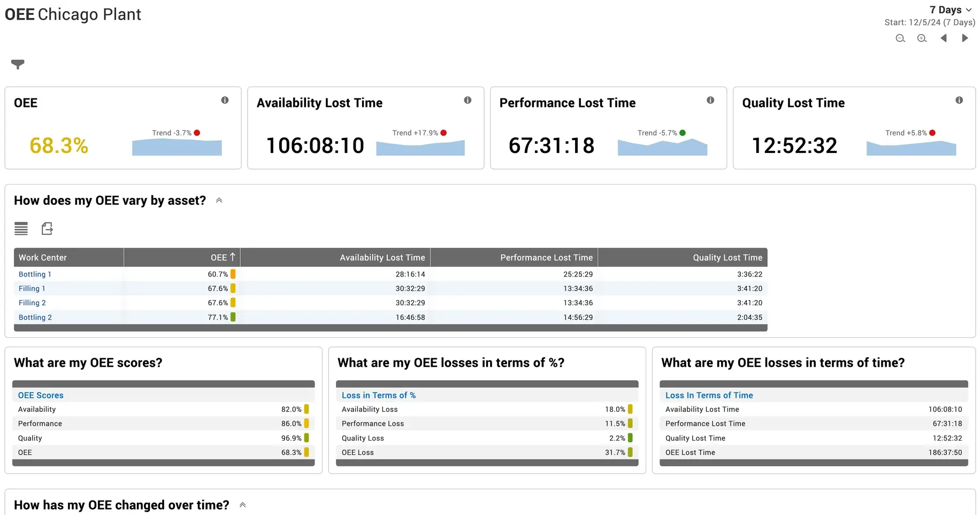Click the OEE Scores heading link
The height and width of the screenshot is (515, 980).
[41, 395]
